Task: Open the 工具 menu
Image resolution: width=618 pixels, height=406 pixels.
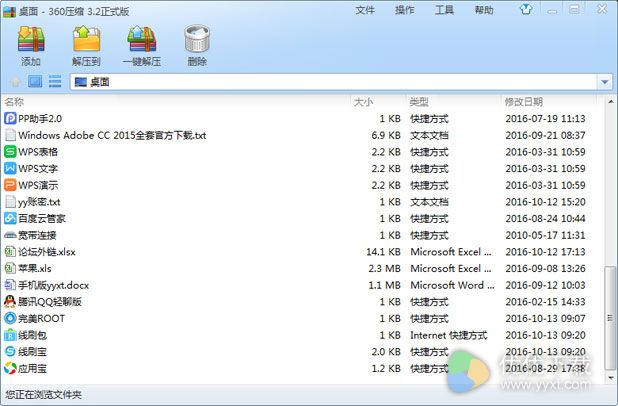Action: pyautogui.click(x=444, y=10)
